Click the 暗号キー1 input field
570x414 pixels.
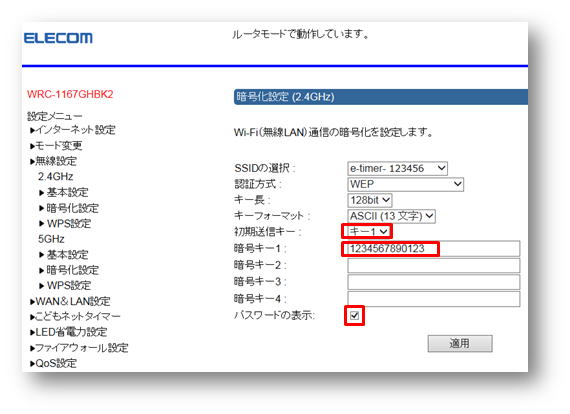click(433, 249)
